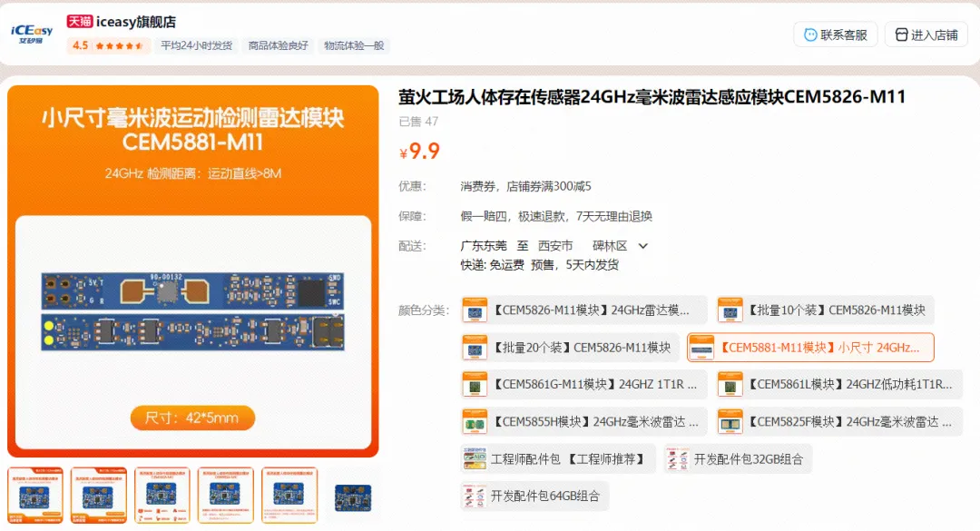Viewport: 980px width, 531px height.
Task: Click the shipping info 快递: 免运费
Action: pos(492,265)
